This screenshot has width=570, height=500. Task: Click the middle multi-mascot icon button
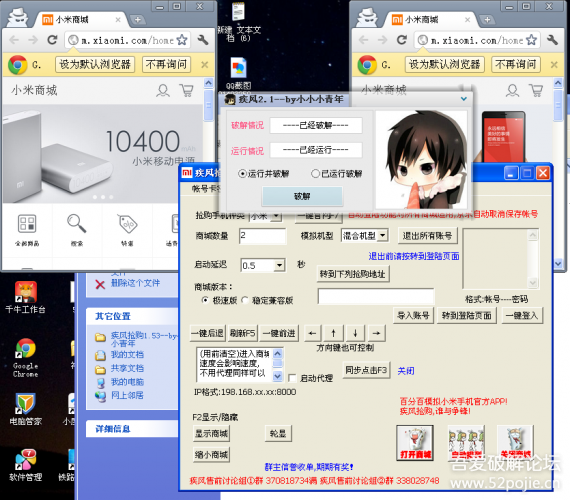coord(466,443)
